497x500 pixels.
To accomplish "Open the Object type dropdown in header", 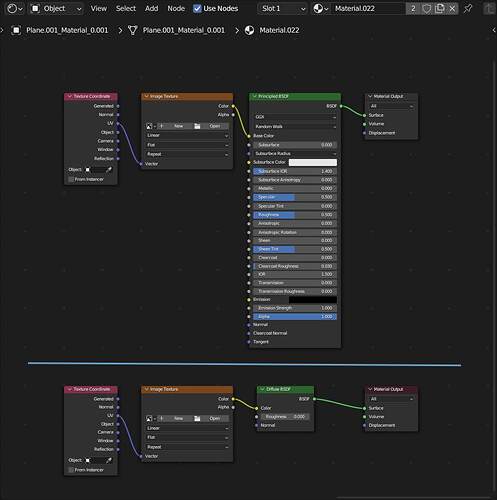I will 56,9.
